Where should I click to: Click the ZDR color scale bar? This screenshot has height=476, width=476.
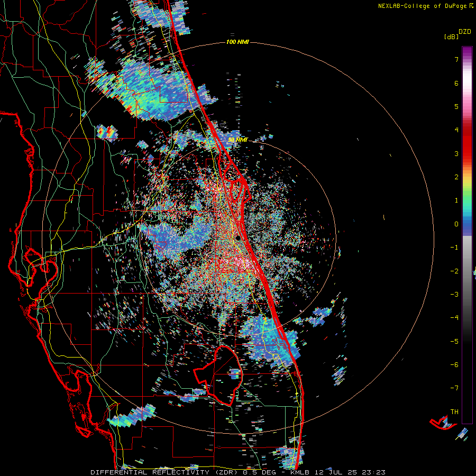[x=467, y=235]
